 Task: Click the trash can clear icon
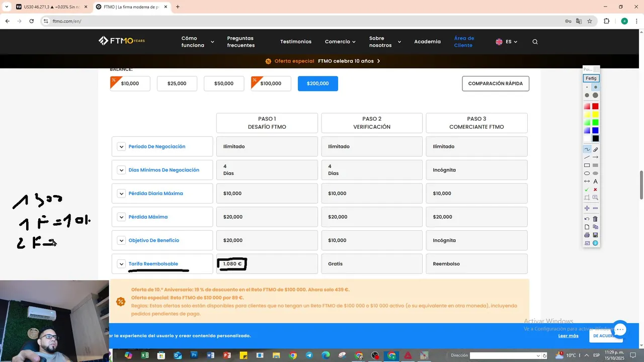(595, 219)
